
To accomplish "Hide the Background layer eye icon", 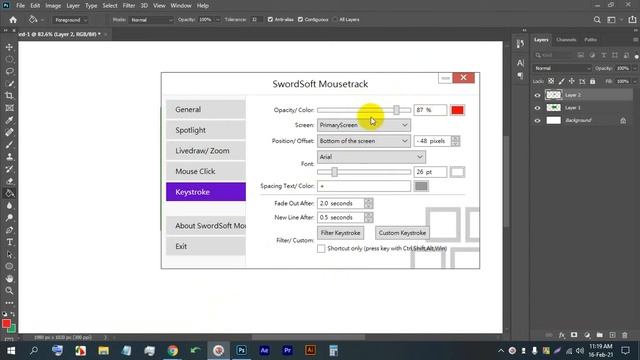I will pos(537,120).
